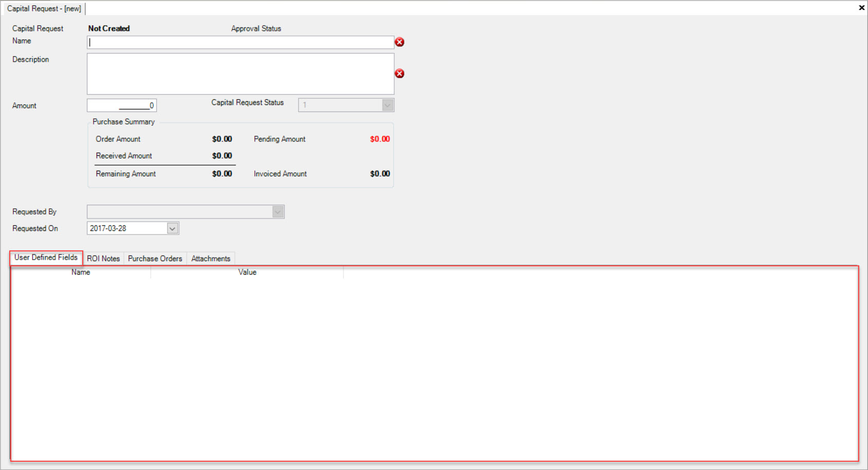The width and height of the screenshot is (868, 470).
Task: Click the Order Amount $0.00 value
Action: 222,139
